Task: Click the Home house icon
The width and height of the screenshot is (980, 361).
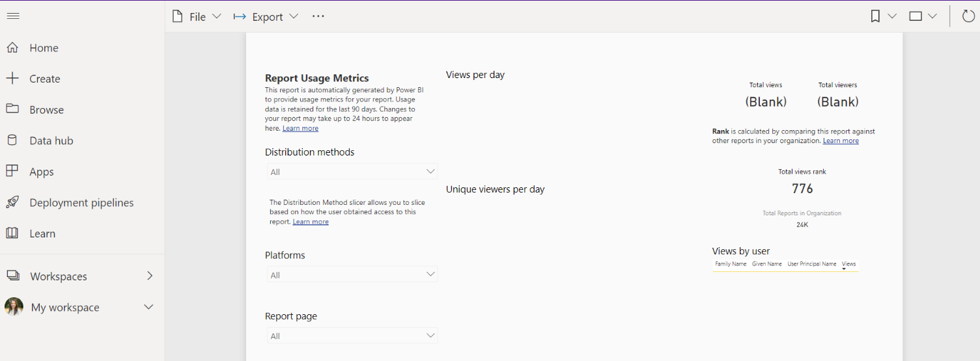Action: click(12, 47)
